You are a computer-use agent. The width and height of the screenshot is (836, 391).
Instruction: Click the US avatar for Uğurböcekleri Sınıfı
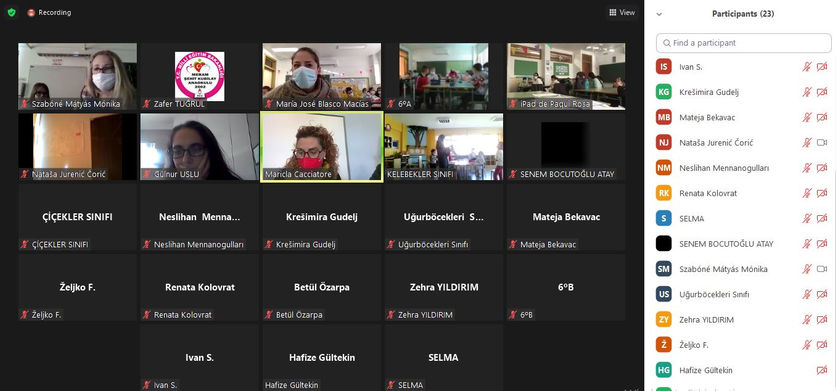pyautogui.click(x=664, y=294)
